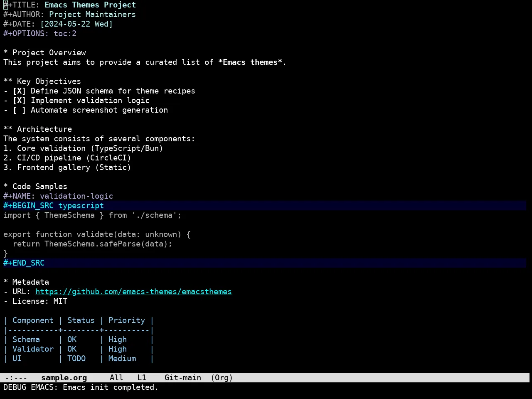Click the Status table header cell
The height and width of the screenshot is (399, 532).
pyautogui.click(x=81, y=320)
